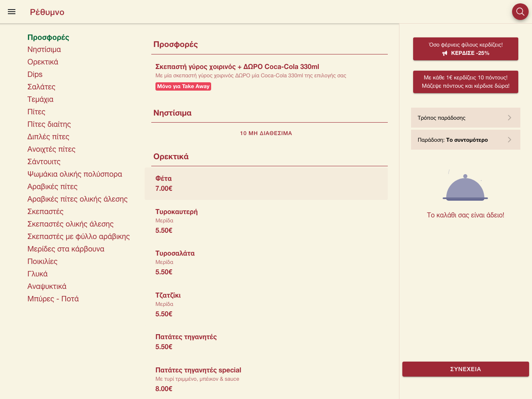The width and height of the screenshot is (532, 399).
Task: Select the Ανοιχτές πίτες category
Action: 52,149
